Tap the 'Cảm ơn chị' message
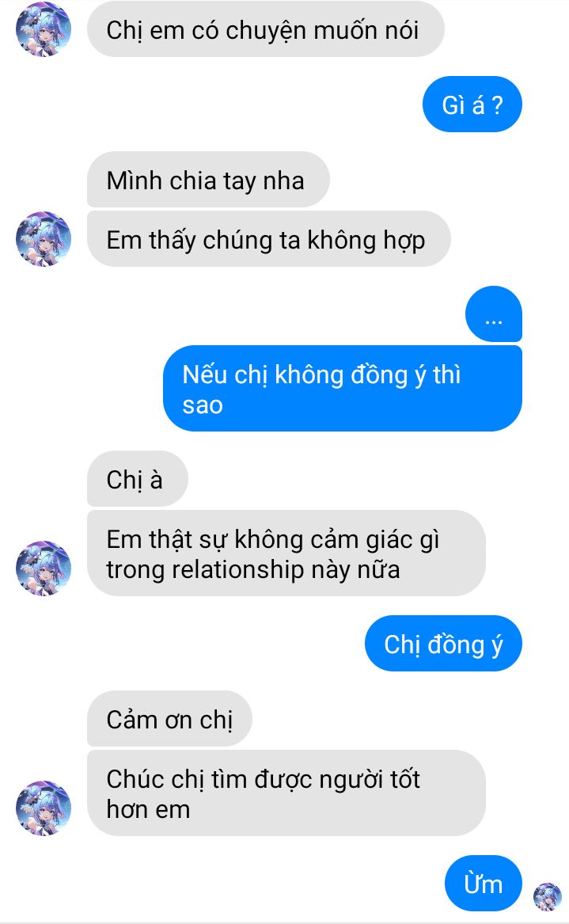Screen dimensions: 569x924 point(169,718)
